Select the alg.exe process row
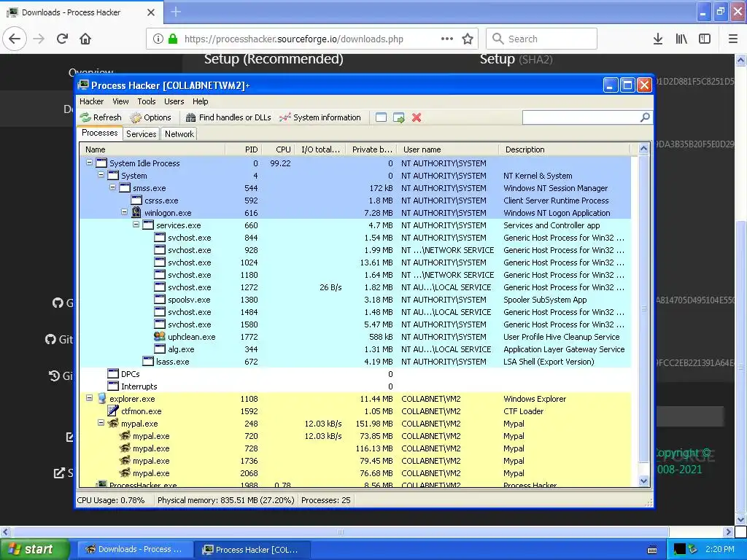Image resolution: width=747 pixels, height=560 pixels. tap(355, 349)
